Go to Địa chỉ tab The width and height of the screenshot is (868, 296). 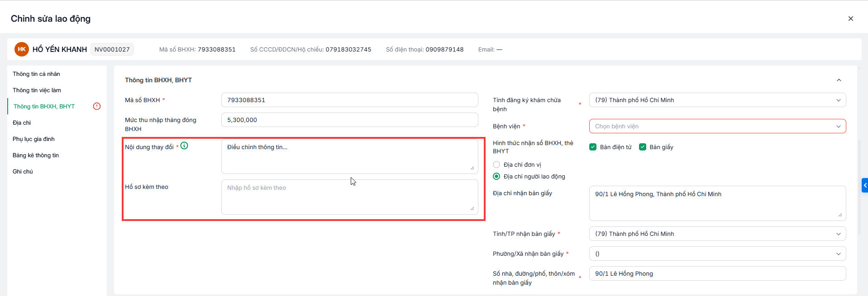click(x=22, y=122)
